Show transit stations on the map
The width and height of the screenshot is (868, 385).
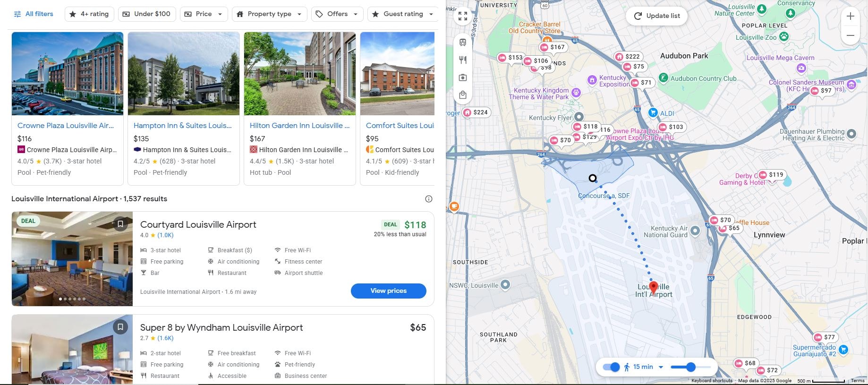[463, 42]
